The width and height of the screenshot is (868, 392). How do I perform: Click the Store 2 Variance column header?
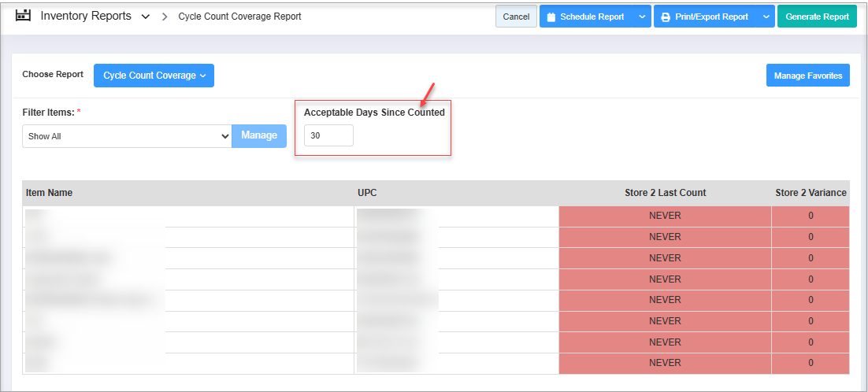(811, 193)
